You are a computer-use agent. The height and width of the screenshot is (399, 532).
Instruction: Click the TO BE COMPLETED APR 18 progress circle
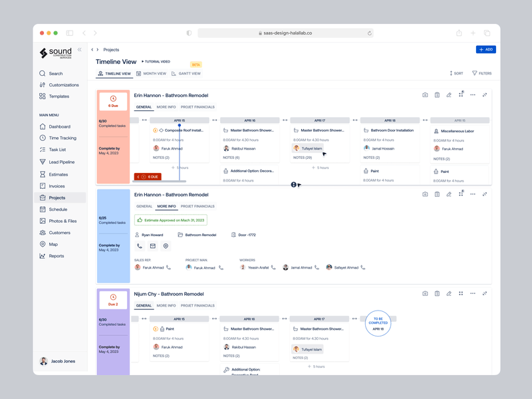[x=378, y=324]
